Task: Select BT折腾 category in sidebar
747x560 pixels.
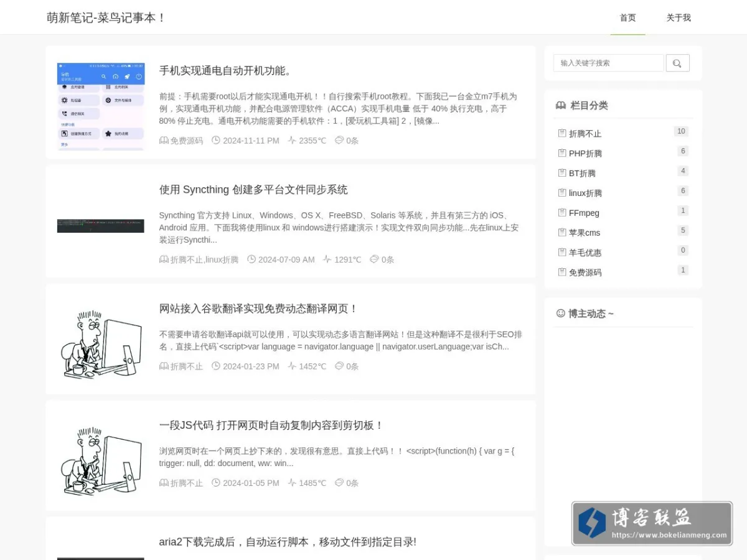Action: [582, 174]
